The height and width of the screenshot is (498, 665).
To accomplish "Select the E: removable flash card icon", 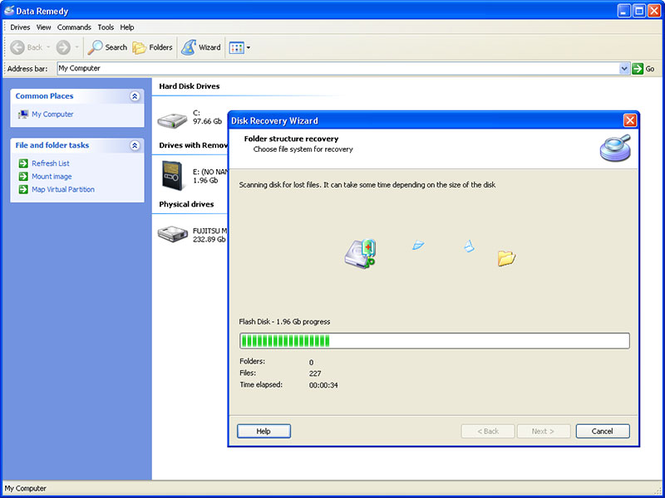I will click(172, 175).
